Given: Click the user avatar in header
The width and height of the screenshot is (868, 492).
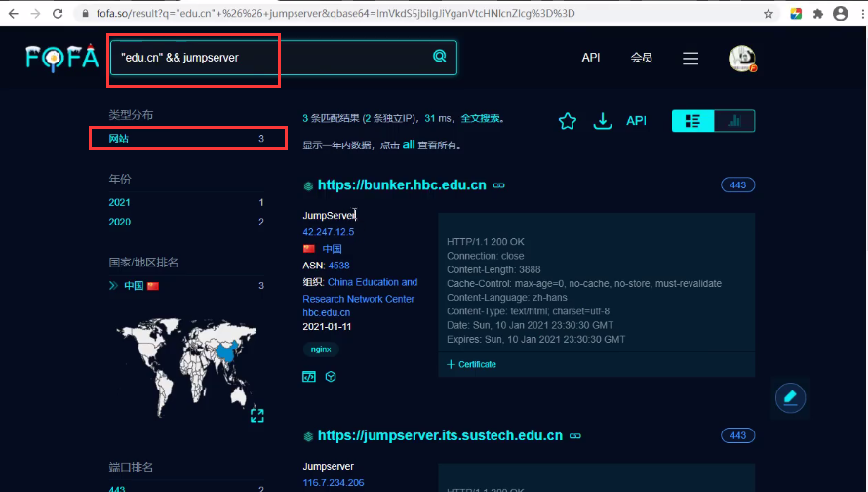Looking at the screenshot, I should click(742, 59).
